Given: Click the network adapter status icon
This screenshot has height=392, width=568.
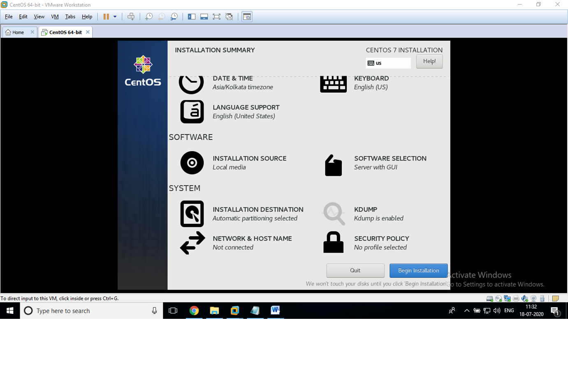Looking at the screenshot, I should coord(507,298).
